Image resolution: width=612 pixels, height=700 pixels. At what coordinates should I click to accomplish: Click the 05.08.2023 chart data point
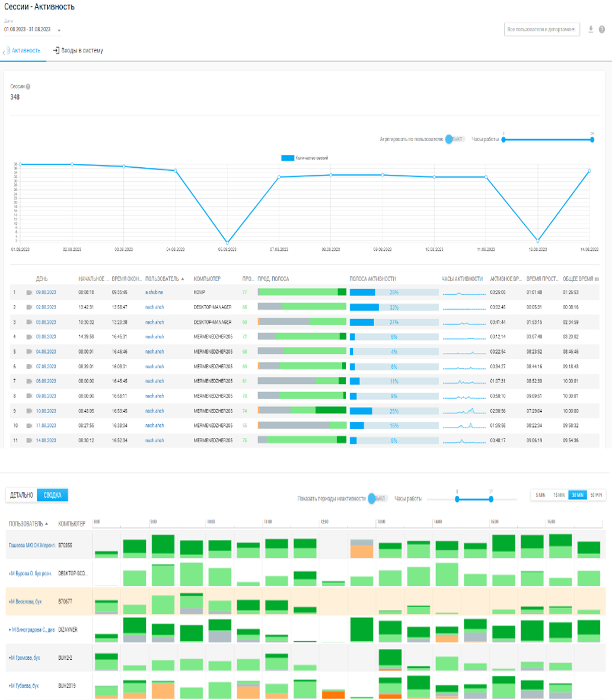pos(227,243)
